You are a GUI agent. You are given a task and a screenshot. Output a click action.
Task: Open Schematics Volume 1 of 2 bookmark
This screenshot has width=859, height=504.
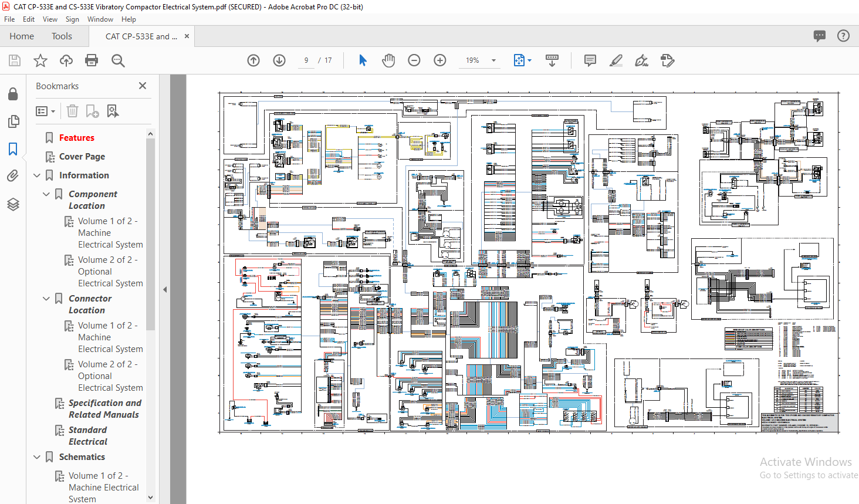pyautogui.click(x=103, y=488)
